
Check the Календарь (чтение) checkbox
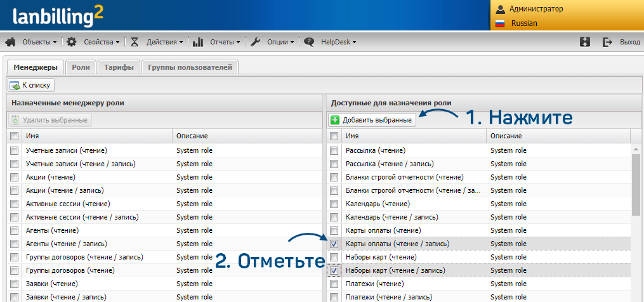334,204
